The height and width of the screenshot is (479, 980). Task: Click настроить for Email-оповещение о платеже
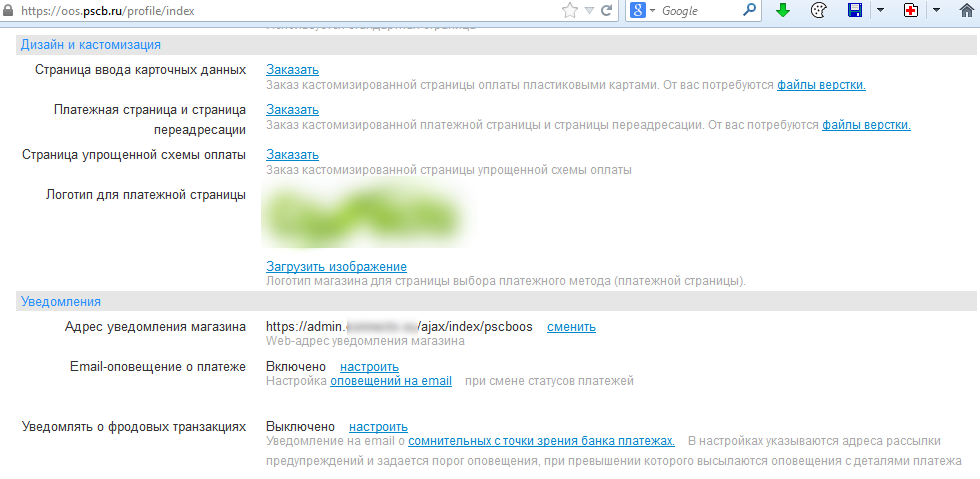tap(369, 366)
